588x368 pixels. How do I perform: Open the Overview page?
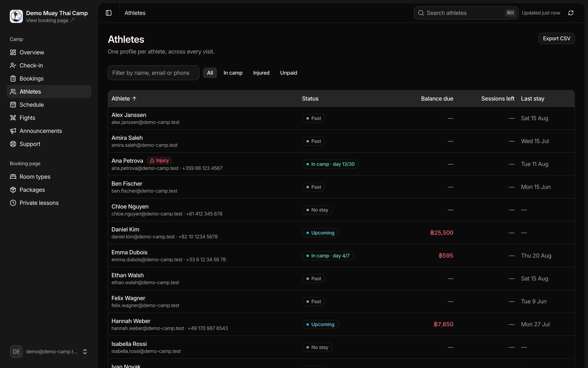49,52
